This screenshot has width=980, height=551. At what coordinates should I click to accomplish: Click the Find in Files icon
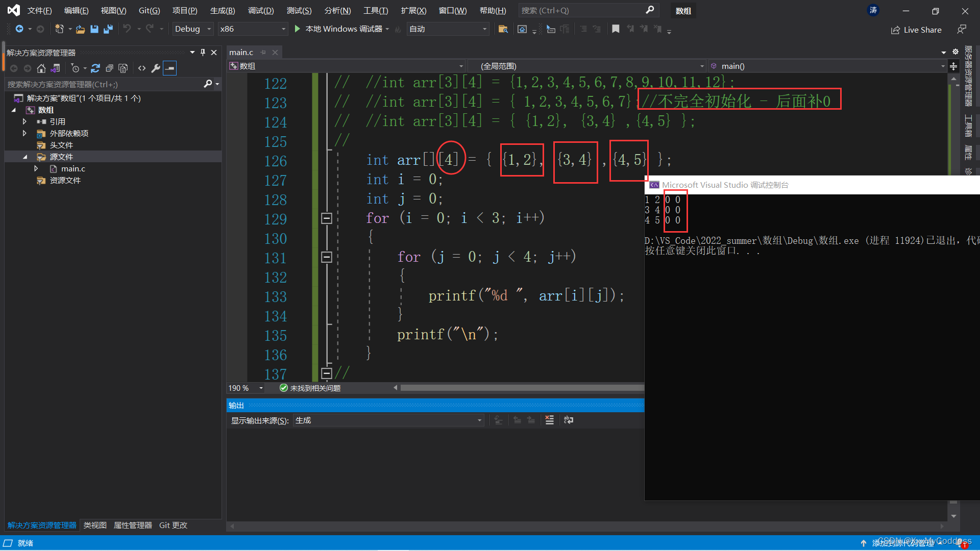[x=503, y=29]
